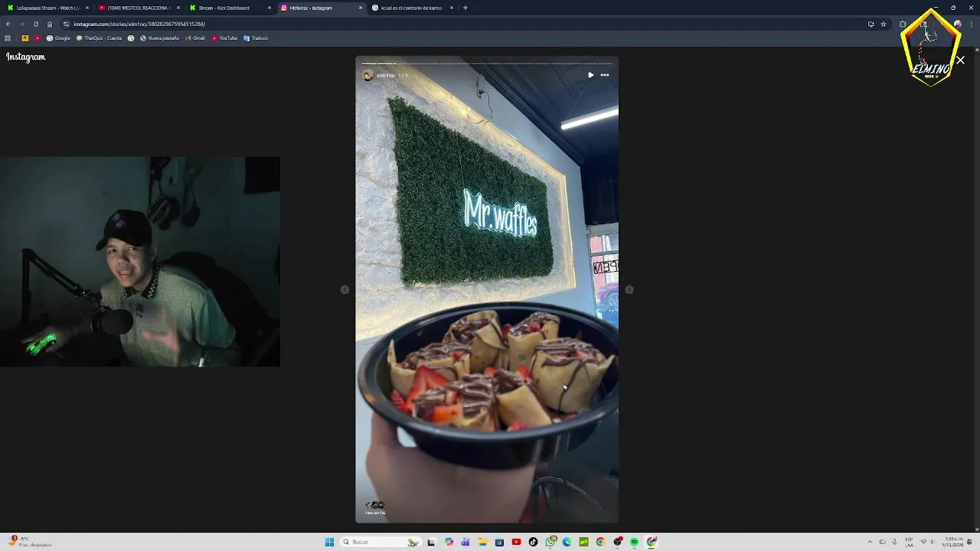Click the taskbar Buscar search box
This screenshot has width=980, height=551.
[381, 542]
